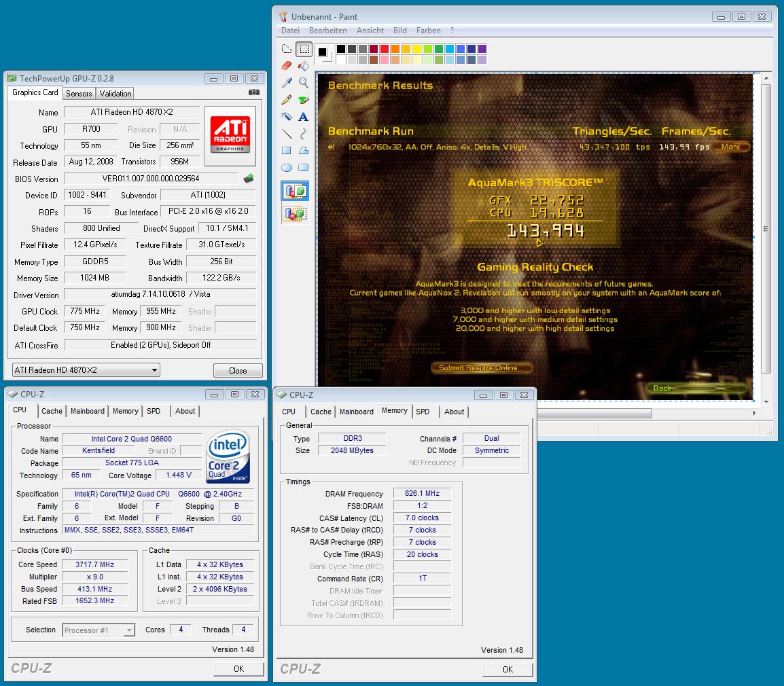The height and width of the screenshot is (686, 784).
Task: Click OK in the CPU-Z memory window
Action: pos(507,669)
